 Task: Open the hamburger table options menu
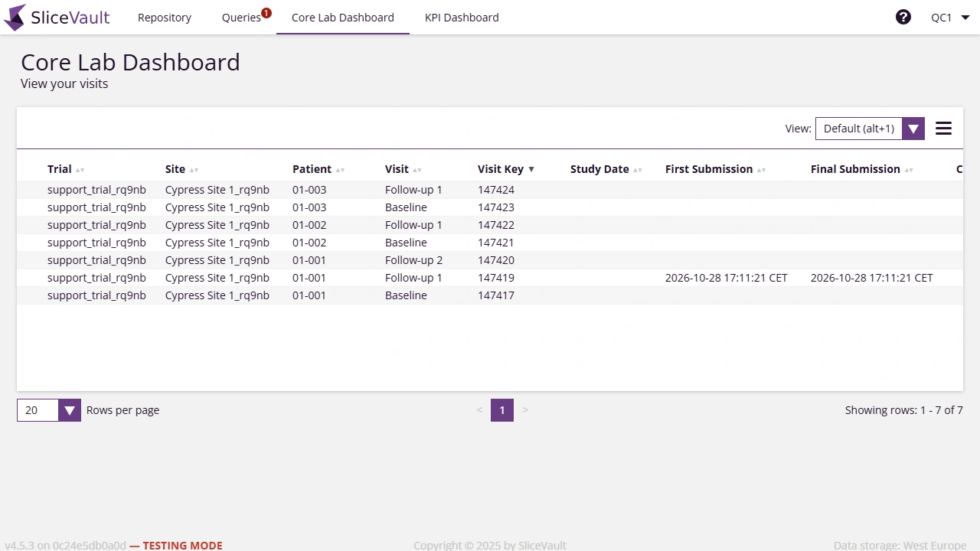943,129
